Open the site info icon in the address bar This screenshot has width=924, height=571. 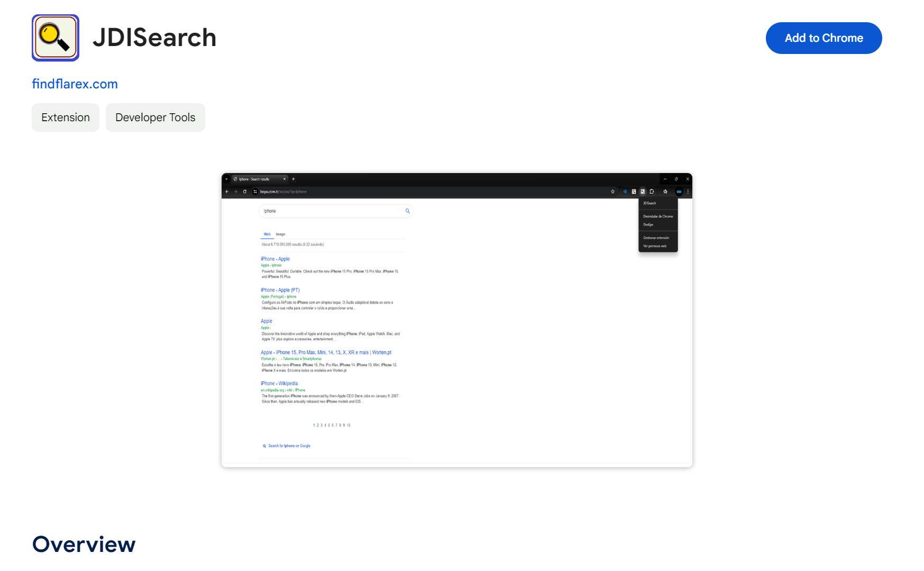click(x=254, y=192)
